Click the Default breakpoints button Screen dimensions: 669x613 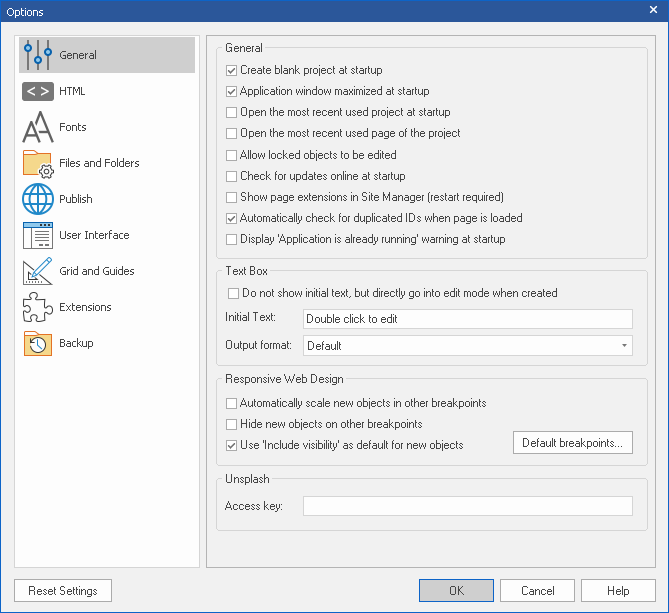coord(572,443)
